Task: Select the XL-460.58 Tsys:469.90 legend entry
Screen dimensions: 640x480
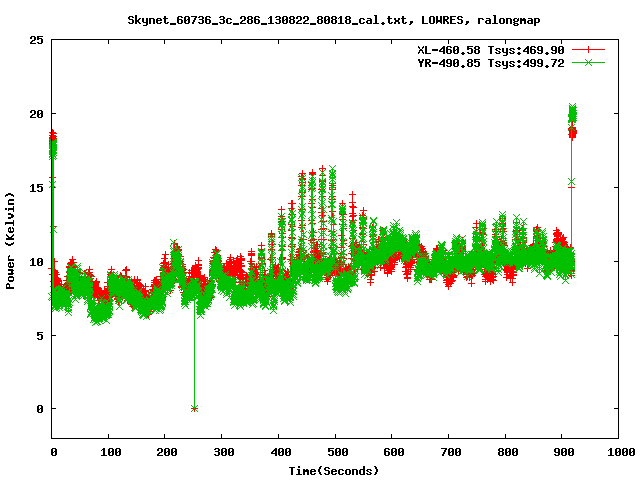Action: [x=490, y=50]
